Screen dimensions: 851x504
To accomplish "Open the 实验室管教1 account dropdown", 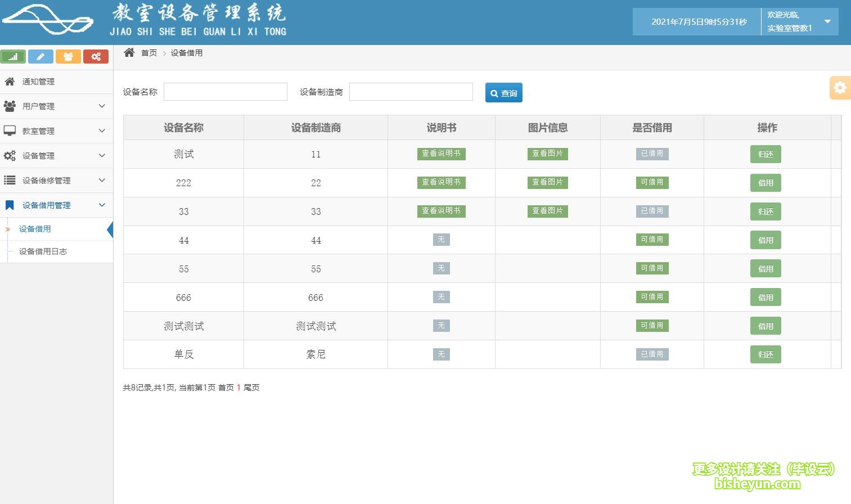I will click(799, 21).
